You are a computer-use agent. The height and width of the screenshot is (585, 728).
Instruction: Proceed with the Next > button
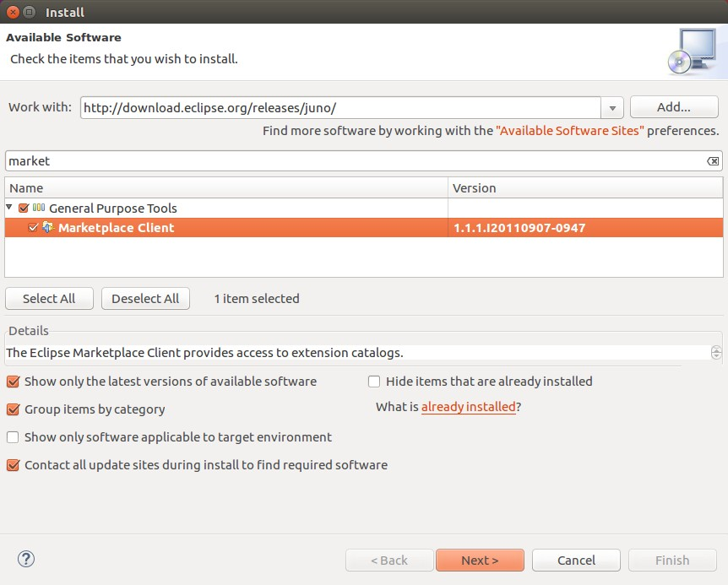[x=480, y=560]
